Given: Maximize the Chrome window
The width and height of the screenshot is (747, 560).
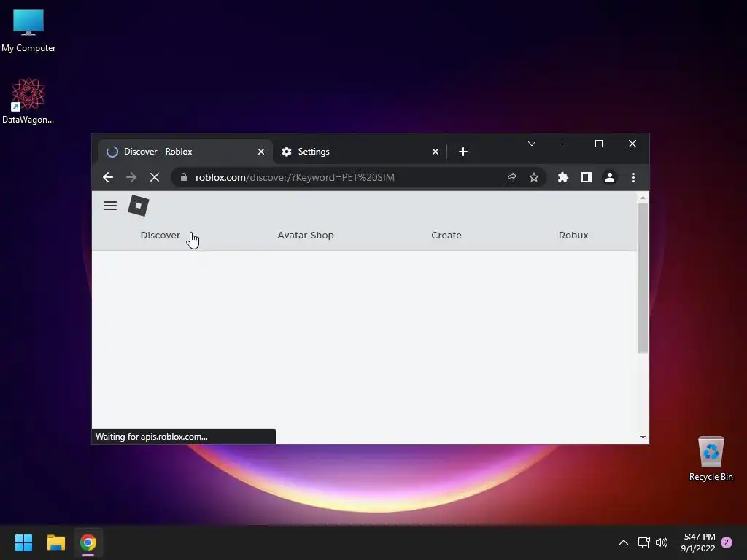Looking at the screenshot, I should point(599,144).
